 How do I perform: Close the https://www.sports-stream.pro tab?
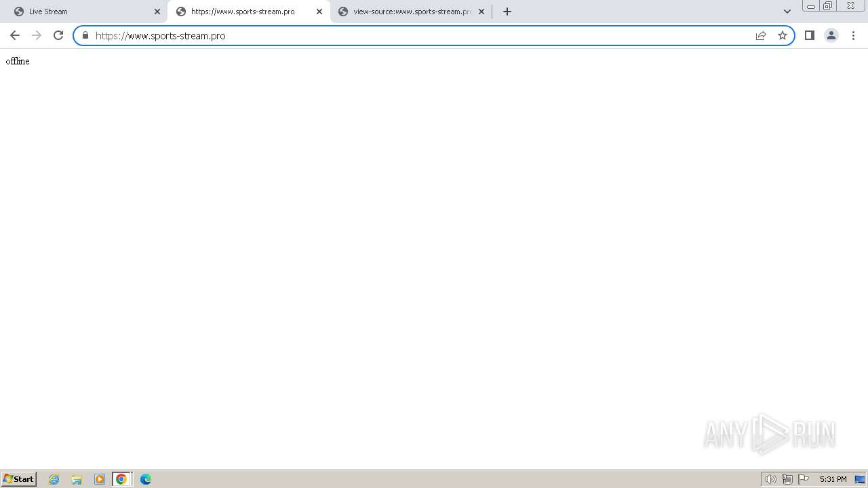pyautogui.click(x=319, y=12)
